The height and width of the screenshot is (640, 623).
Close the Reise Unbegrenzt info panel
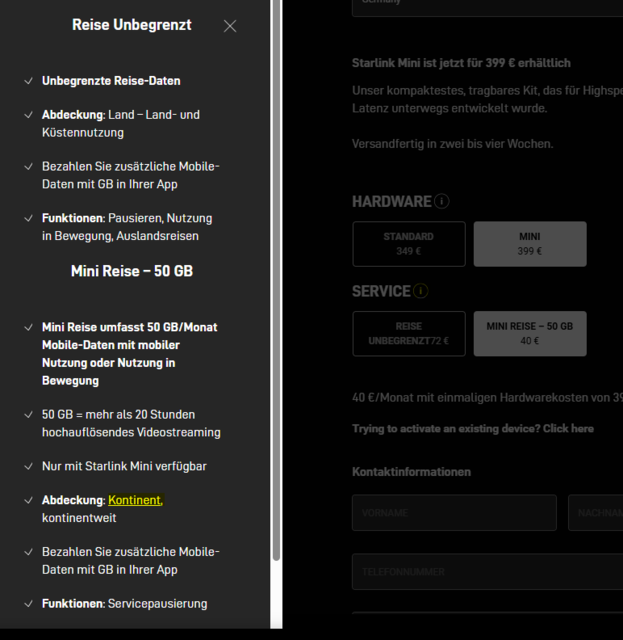pos(230,26)
